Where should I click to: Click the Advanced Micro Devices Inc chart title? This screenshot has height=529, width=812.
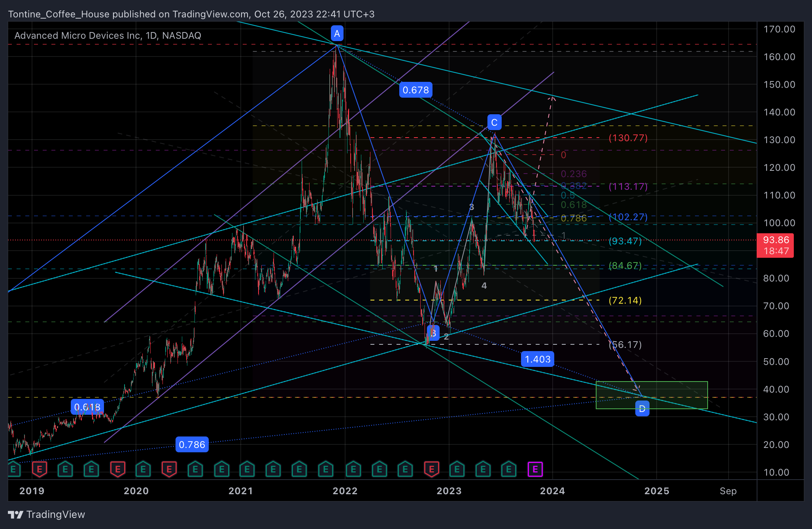[108, 36]
